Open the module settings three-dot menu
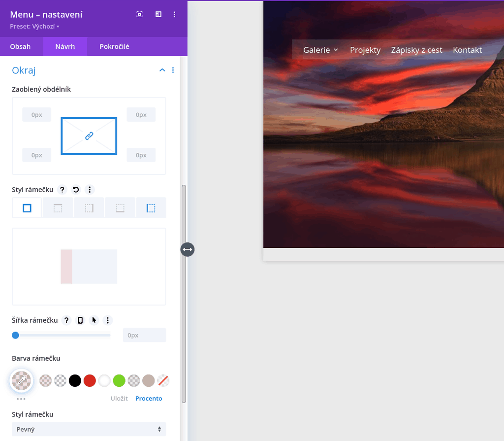The width and height of the screenshot is (504, 441). coord(174,14)
